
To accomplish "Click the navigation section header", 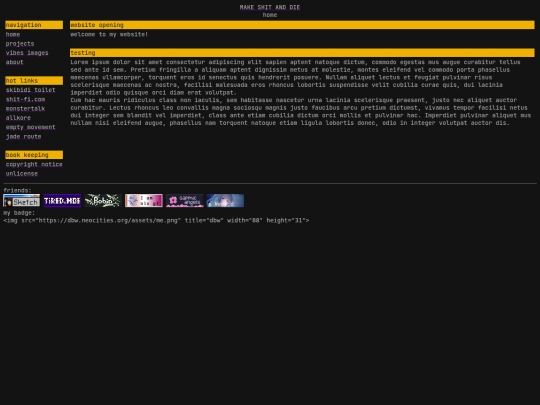I will point(34,25).
